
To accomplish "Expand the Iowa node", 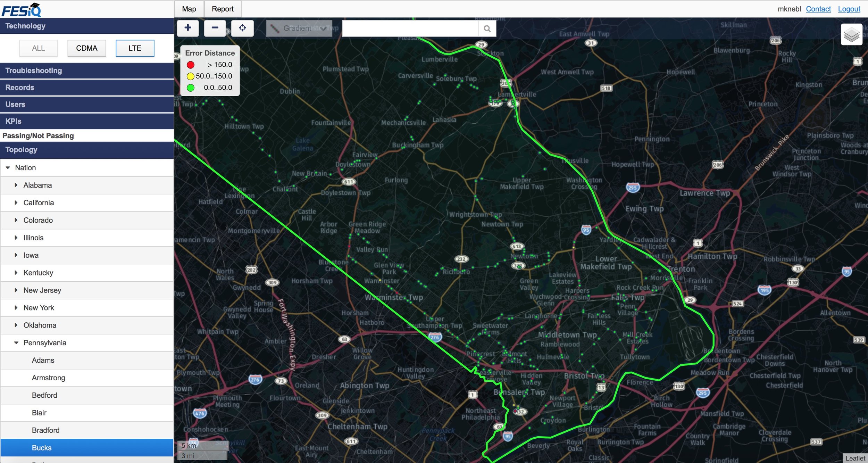I will pyautogui.click(x=16, y=255).
